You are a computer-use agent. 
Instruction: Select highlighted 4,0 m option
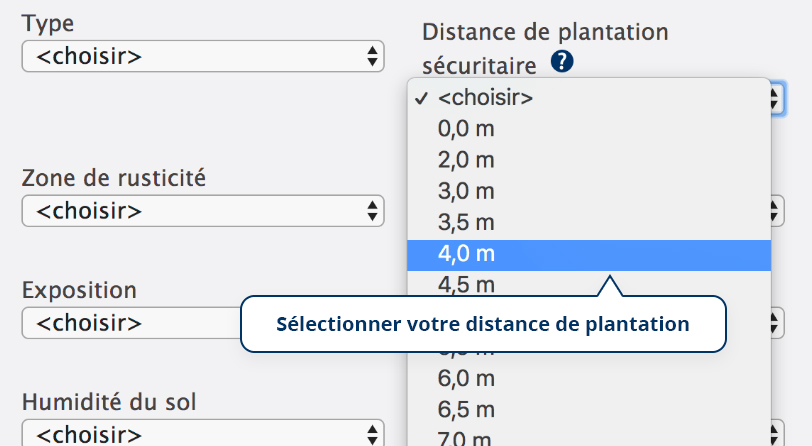466,254
